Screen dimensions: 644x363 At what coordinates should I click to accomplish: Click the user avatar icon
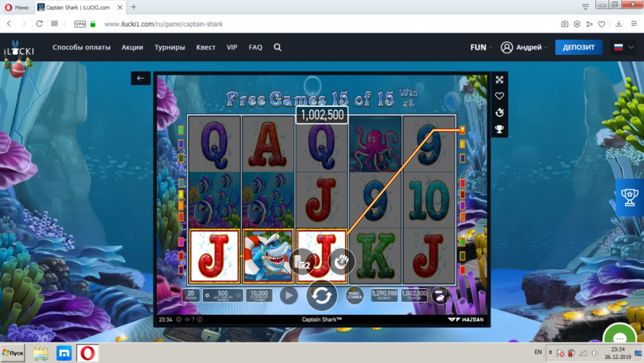(507, 47)
